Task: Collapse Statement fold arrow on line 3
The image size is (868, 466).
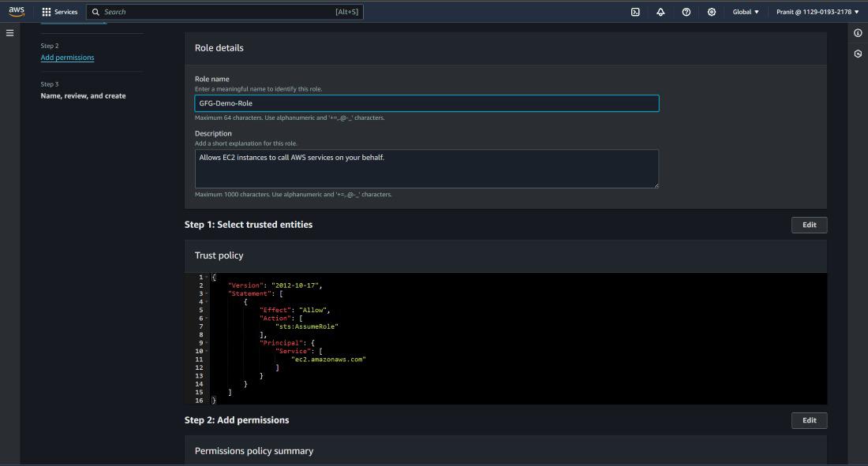Action: [x=207, y=294]
